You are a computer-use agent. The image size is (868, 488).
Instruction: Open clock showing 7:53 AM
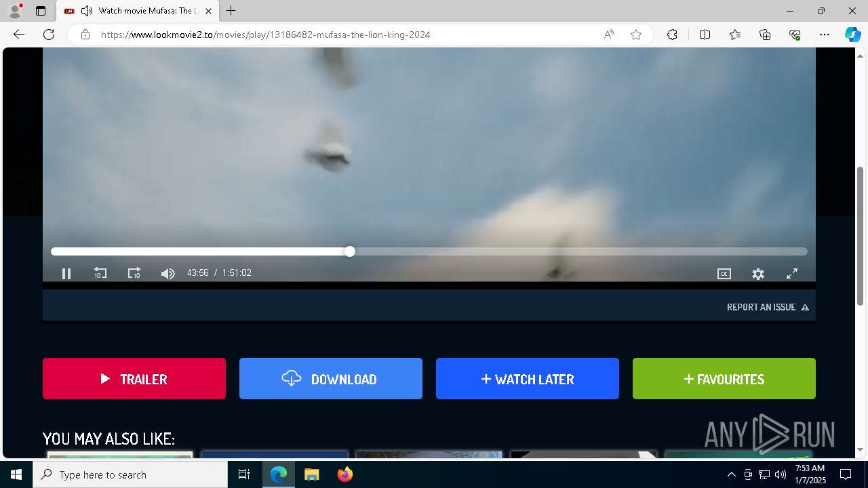click(x=810, y=474)
